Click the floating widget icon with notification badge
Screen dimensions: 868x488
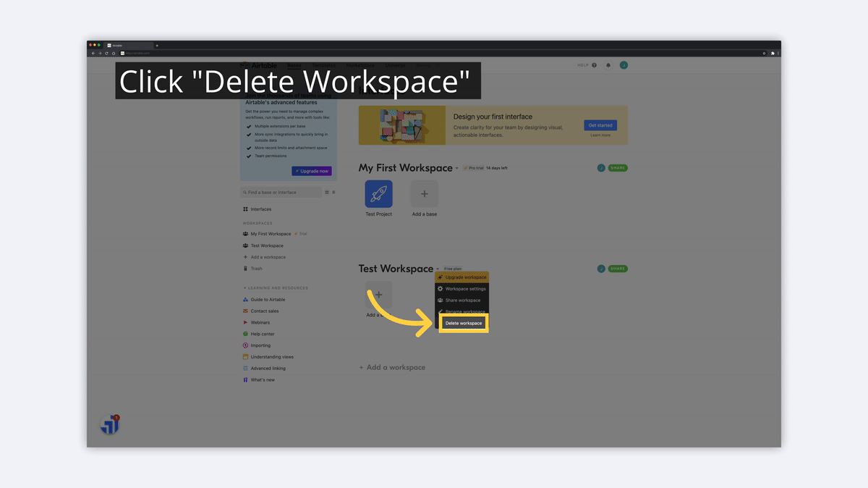coord(110,425)
